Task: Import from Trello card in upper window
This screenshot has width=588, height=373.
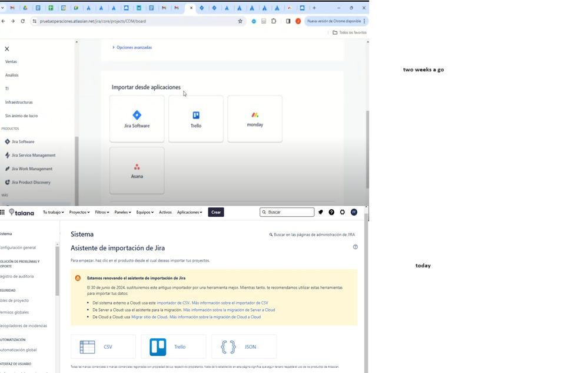Action: click(x=196, y=119)
